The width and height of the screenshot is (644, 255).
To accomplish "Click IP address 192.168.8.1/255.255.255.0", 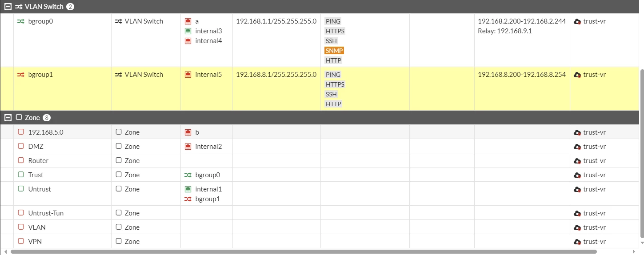I will pyautogui.click(x=276, y=75).
